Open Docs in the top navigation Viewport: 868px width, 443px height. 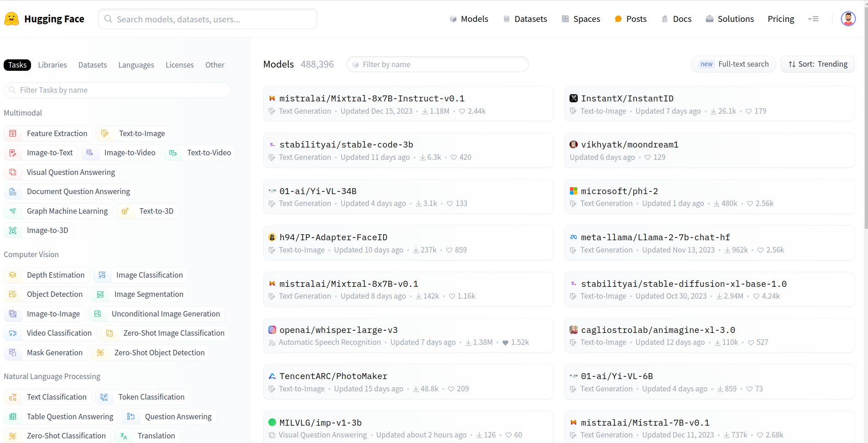(676, 19)
